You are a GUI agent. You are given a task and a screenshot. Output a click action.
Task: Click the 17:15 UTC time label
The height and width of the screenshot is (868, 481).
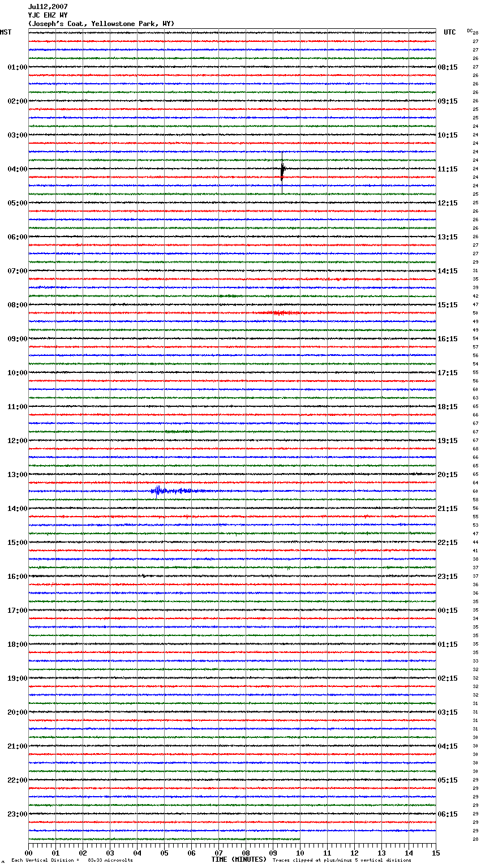coord(448,373)
